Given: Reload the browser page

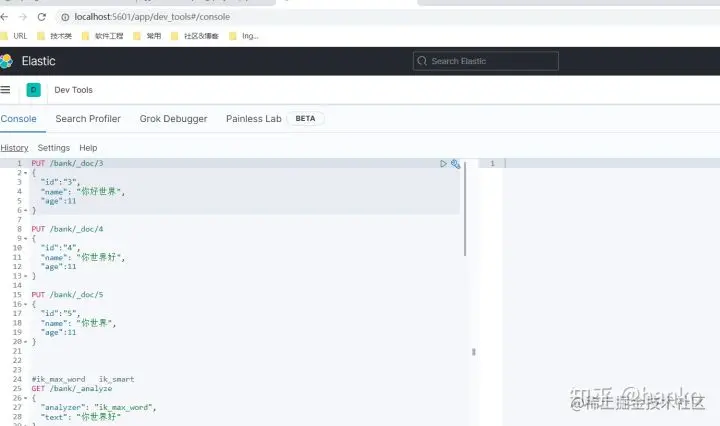Looking at the screenshot, I should 42,17.
